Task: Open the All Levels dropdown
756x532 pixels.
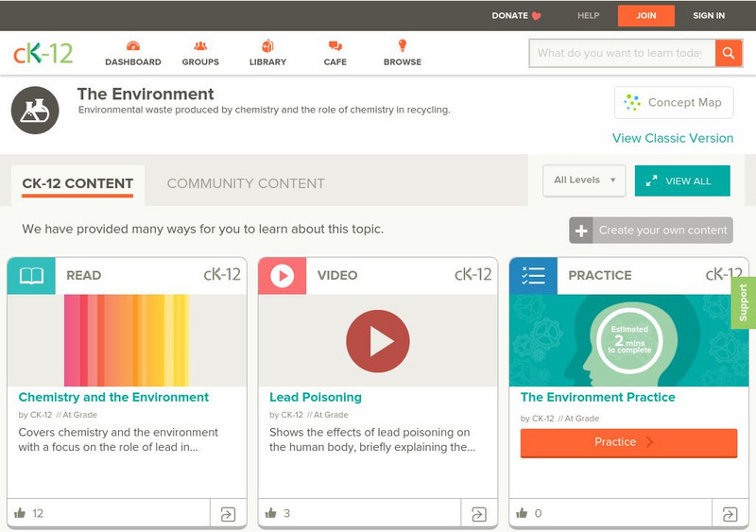Action: pyautogui.click(x=584, y=180)
